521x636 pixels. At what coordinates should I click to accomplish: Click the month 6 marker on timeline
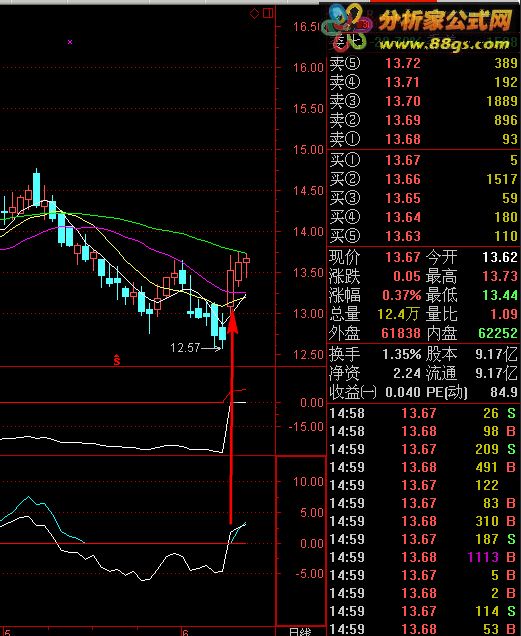(185, 632)
